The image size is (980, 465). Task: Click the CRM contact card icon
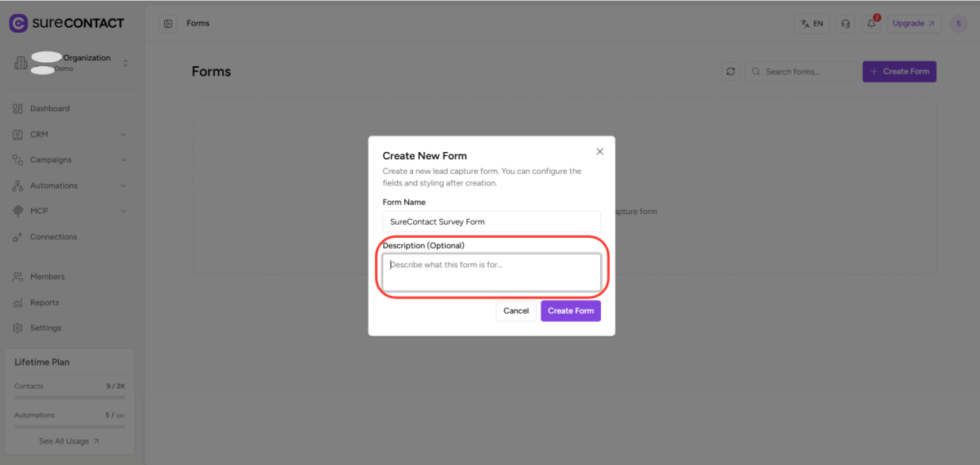(x=18, y=134)
